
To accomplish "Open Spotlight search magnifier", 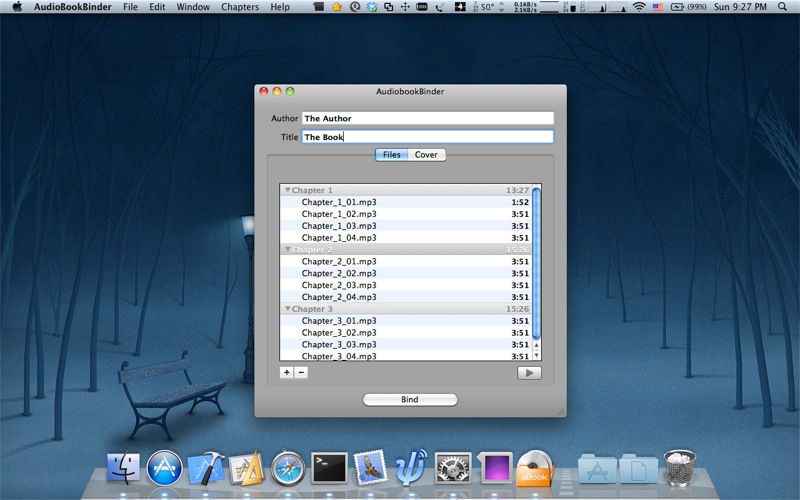I will (x=782, y=7).
